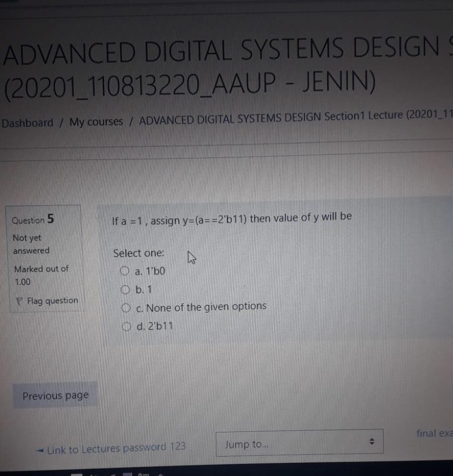Navigate to Dashboard via breadcrumb

(27, 122)
